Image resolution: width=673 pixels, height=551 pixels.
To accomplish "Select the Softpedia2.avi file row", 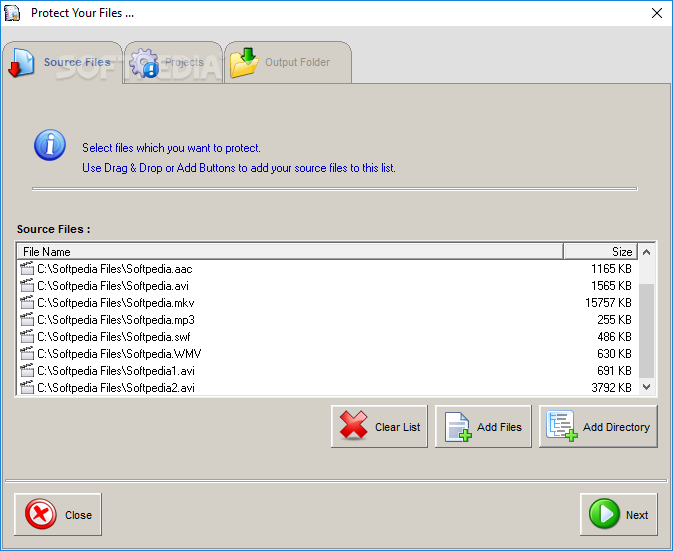I will [327, 388].
